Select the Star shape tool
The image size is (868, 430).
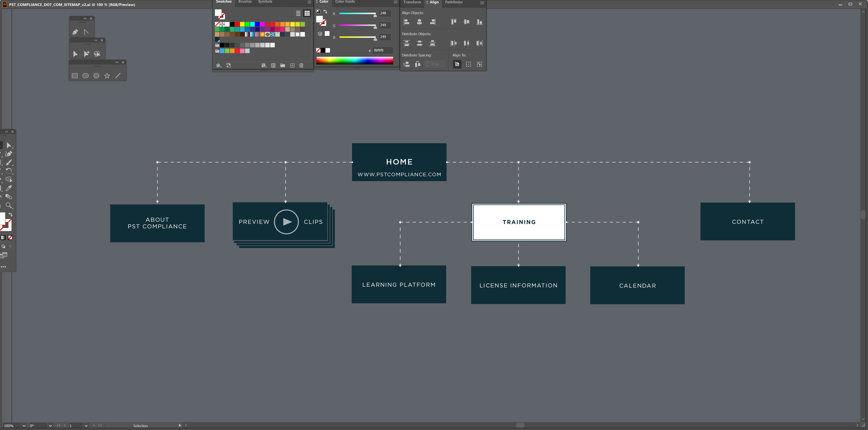pyautogui.click(x=107, y=76)
